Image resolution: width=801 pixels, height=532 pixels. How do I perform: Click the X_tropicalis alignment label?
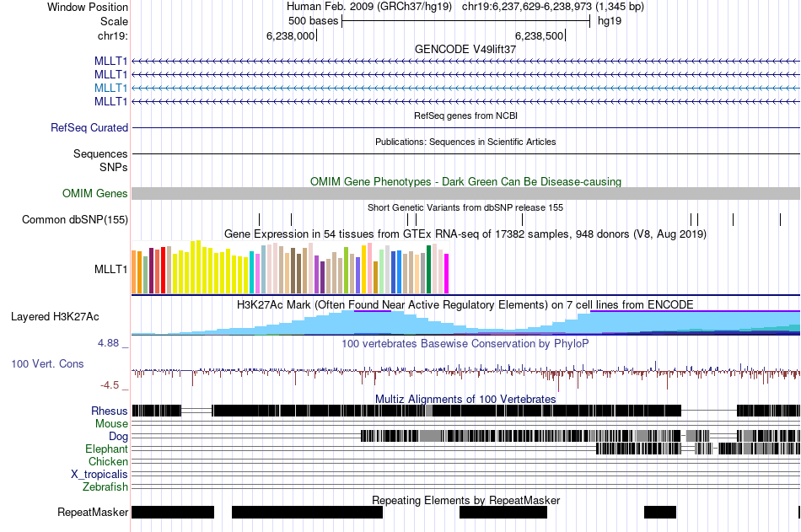point(99,475)
